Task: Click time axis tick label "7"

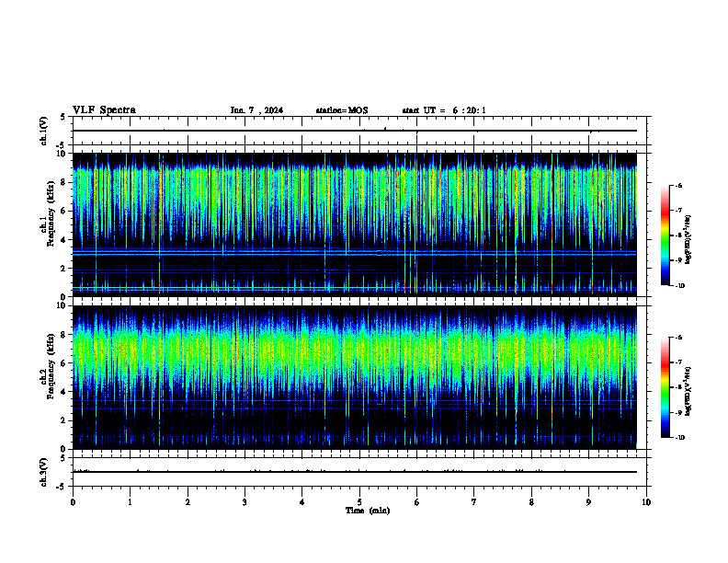Action: [x=474, y=502]
